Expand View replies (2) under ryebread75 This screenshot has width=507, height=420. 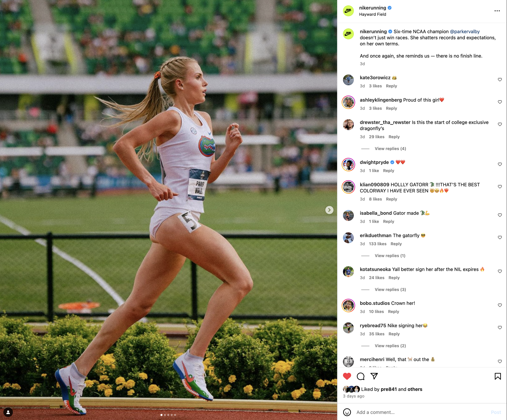point(390,346)
